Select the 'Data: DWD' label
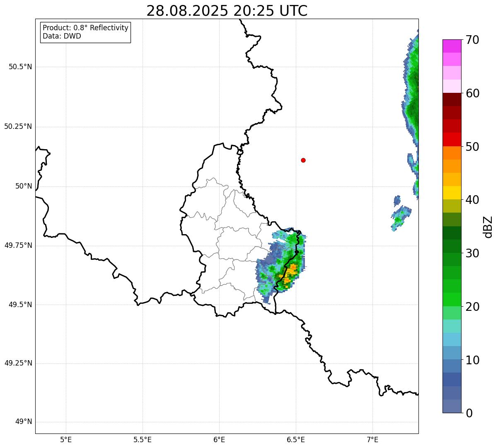The width and height of the screenshot is (498, 448). tap(62, 36)
